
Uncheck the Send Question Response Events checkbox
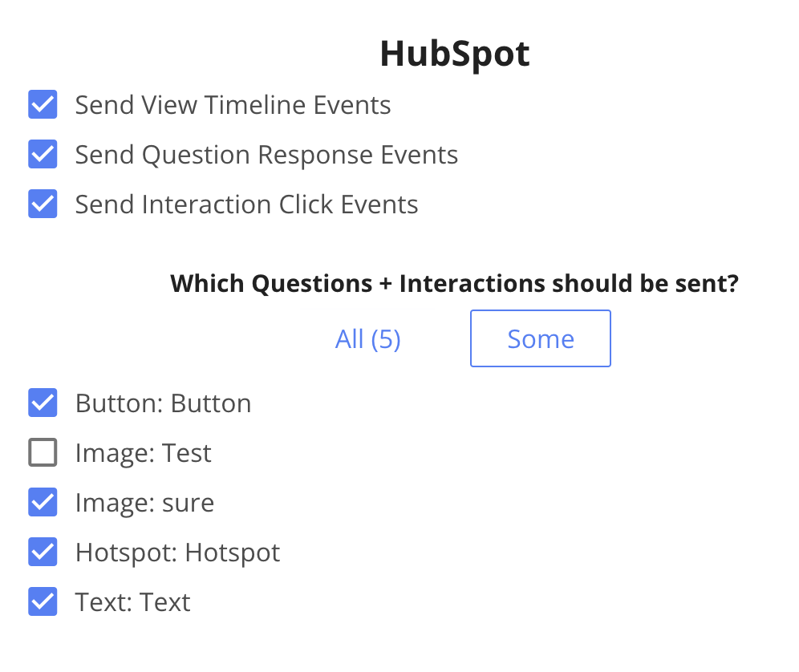coord(43,155)
